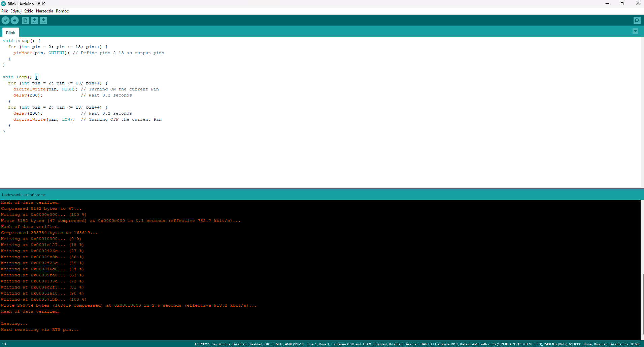
Task: Open the Narzędzia menu
Action: [44, 11]
